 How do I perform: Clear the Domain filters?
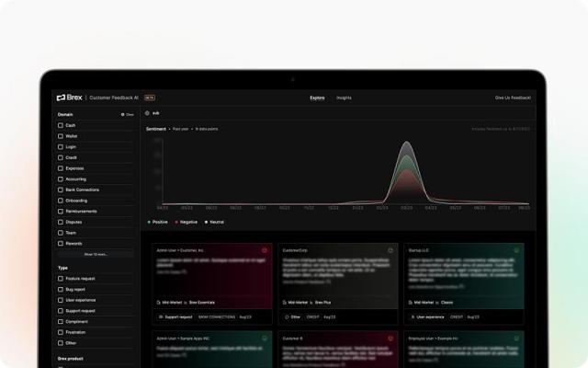tap(128, 114)
